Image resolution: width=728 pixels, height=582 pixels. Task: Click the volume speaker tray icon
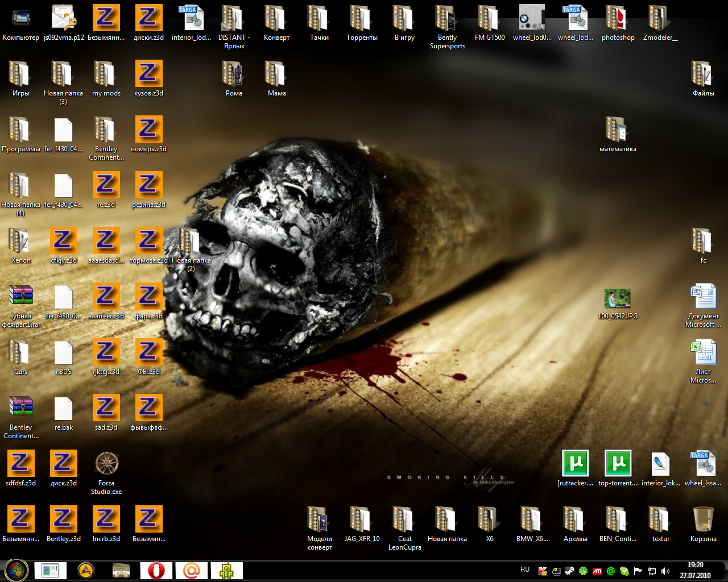coord(665,571)
